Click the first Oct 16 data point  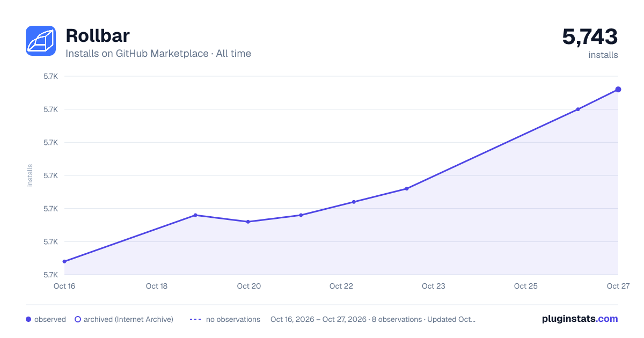click(64, 261)
